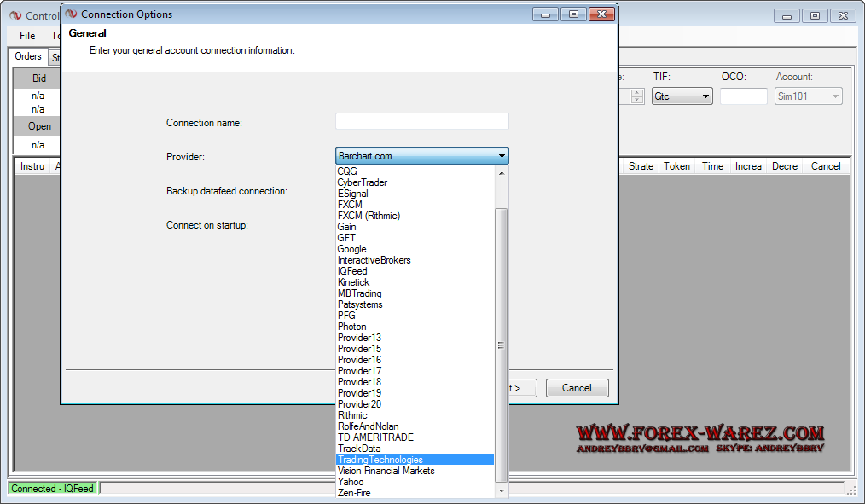Click the Connection Options window icon
The width and height of the screenshot is (865, 504).
coord(71,14)
